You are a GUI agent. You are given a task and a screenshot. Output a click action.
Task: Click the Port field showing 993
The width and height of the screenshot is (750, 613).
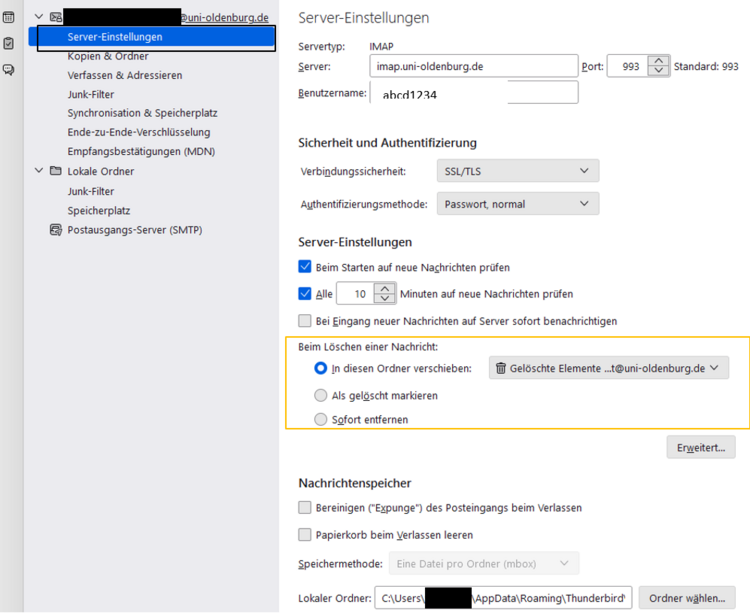click(x=628, y=66)
